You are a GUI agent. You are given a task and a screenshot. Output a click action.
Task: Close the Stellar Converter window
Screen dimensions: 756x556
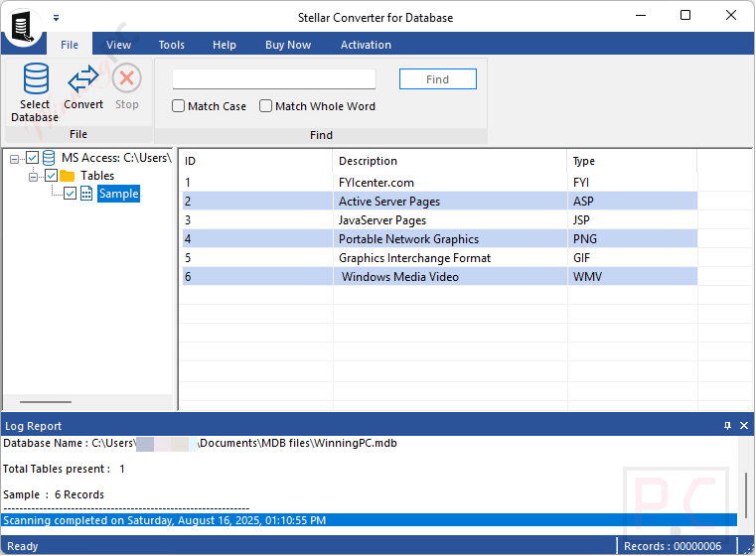[x=731, y=16]
